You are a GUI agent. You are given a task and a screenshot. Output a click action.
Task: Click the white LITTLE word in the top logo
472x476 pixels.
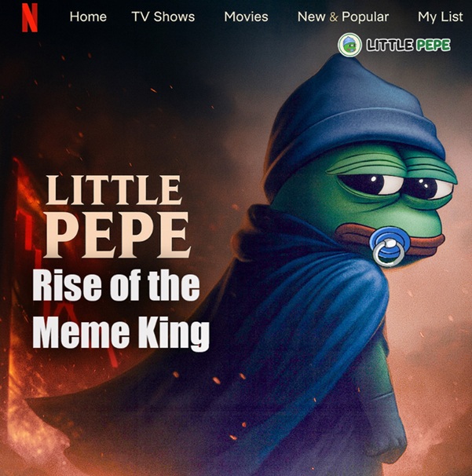pos(390,45)
